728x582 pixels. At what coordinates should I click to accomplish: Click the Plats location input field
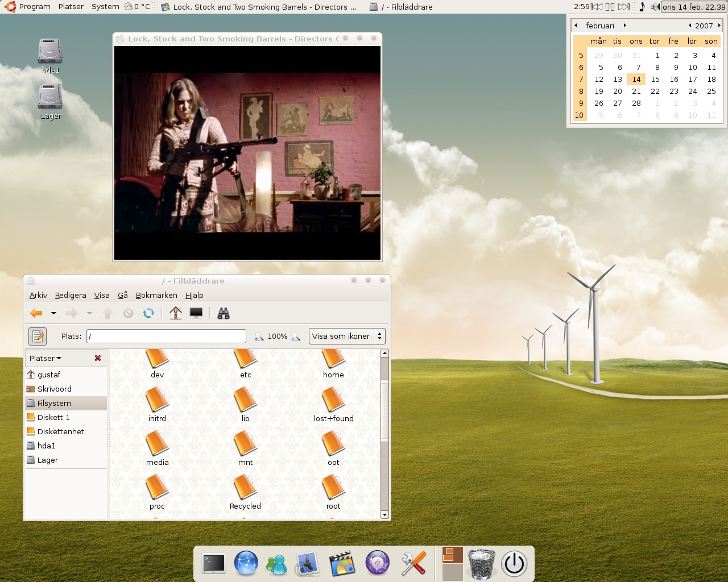(x=166, y=336)
